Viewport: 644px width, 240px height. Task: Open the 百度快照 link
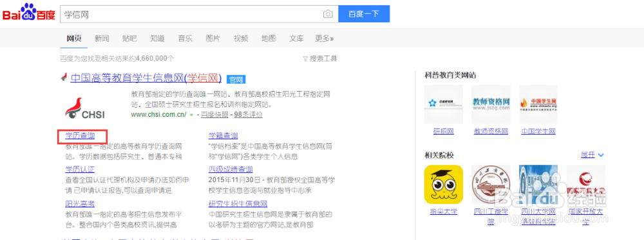(x=214, y=114)
